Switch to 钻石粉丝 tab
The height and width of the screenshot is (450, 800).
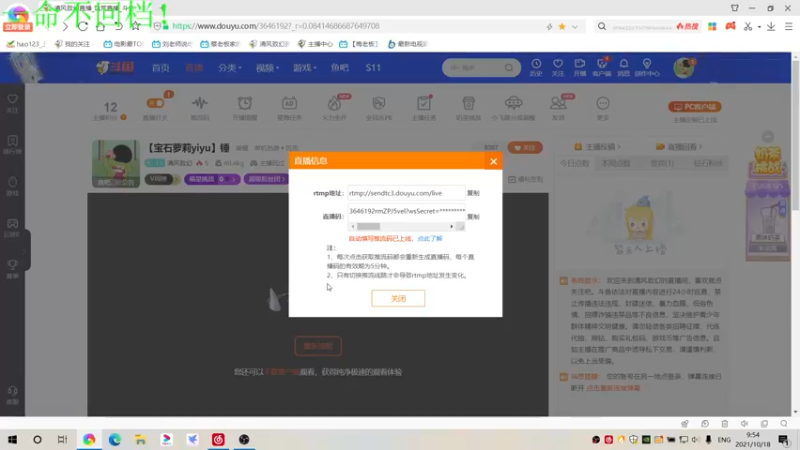point(708,163)
